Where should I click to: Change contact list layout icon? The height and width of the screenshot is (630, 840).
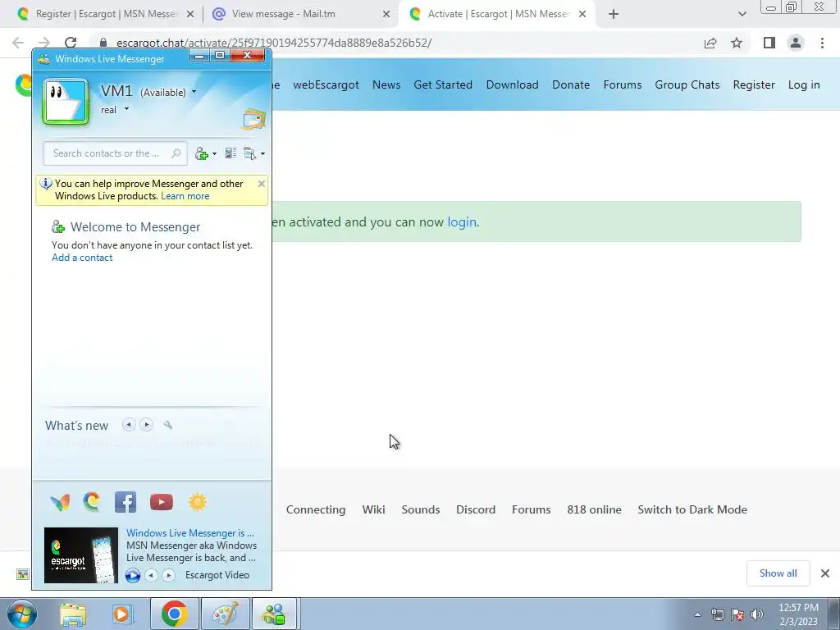point(231,153)
